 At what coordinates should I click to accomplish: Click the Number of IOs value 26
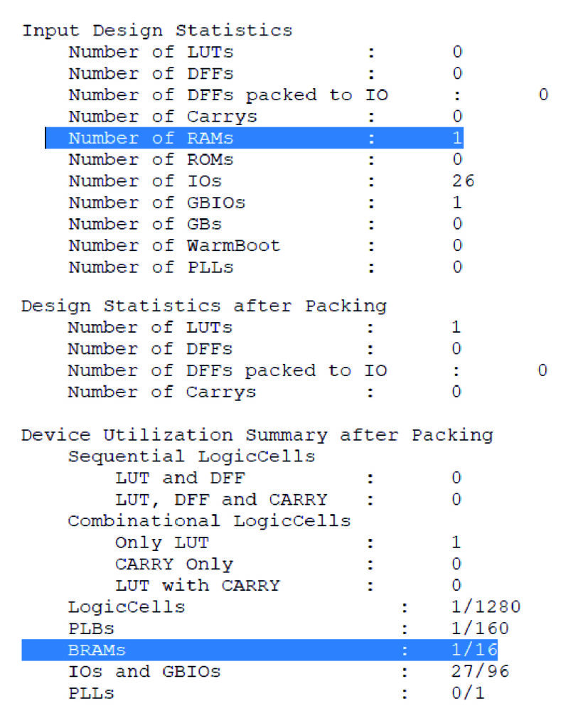click(463, 181)
